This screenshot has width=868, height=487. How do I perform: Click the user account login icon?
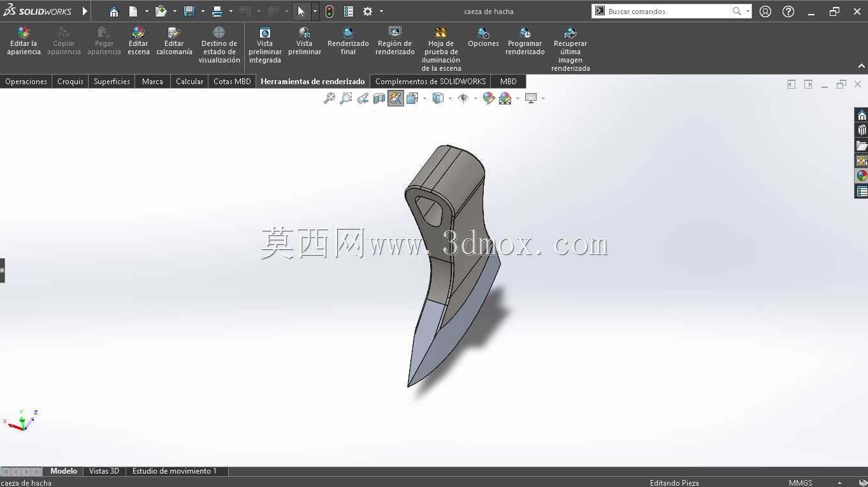765,11
